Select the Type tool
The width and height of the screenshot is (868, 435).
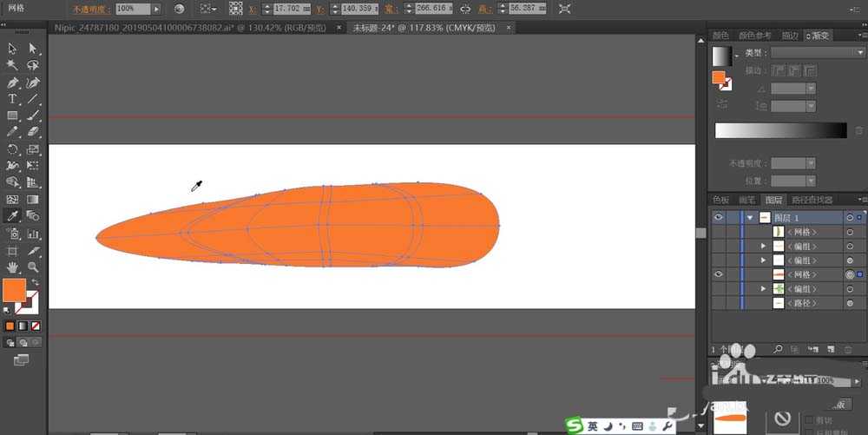click(x=12, y=99)
